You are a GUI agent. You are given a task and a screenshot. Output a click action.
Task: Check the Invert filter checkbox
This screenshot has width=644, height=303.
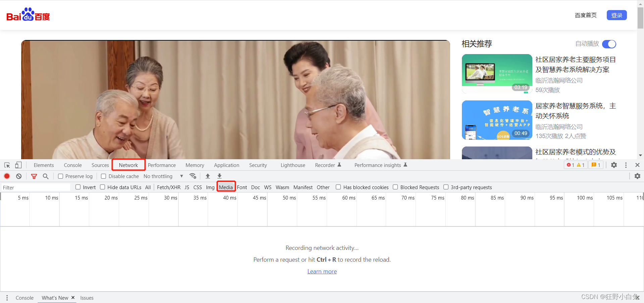point(78,187)
